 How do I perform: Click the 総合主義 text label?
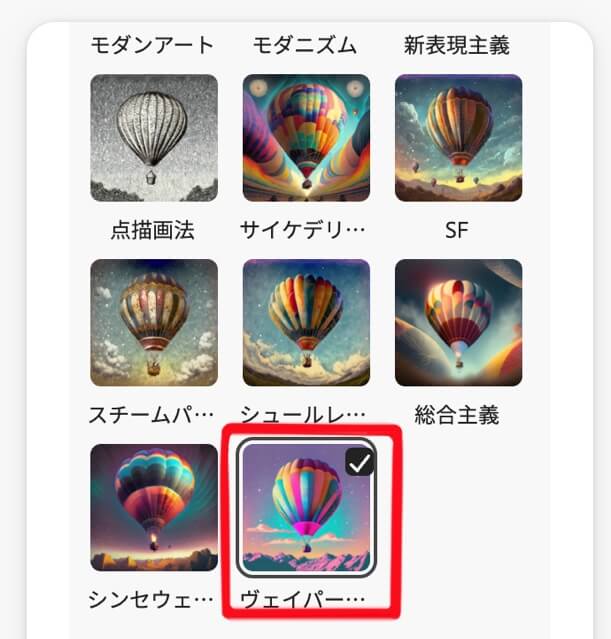coord(457,415)
